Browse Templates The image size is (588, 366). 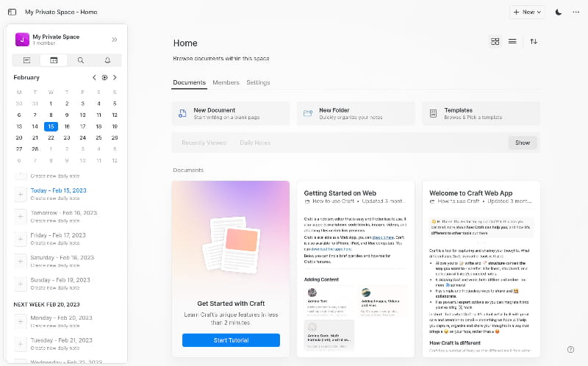(x=481, y=113)
